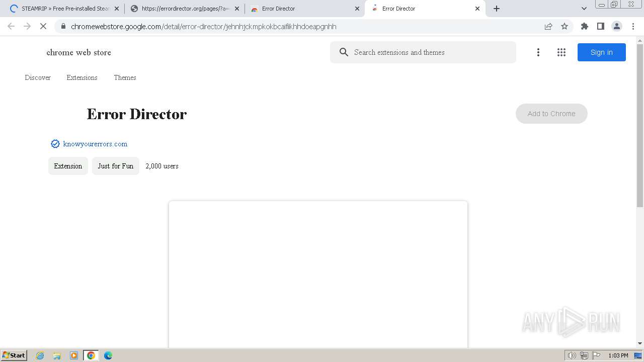Open the knowyourerrors.com publisher link

click(95, 144)
